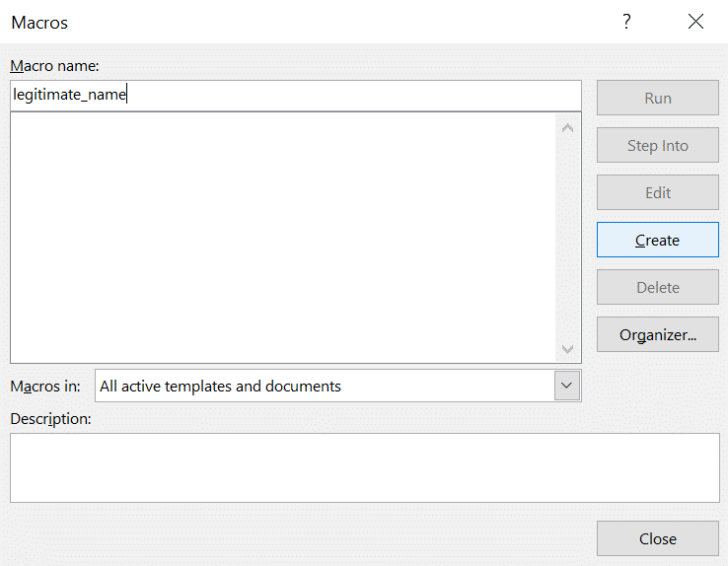Click inside the Description text box
Viewport: 728px width, 566px height.
coord(364,467)
